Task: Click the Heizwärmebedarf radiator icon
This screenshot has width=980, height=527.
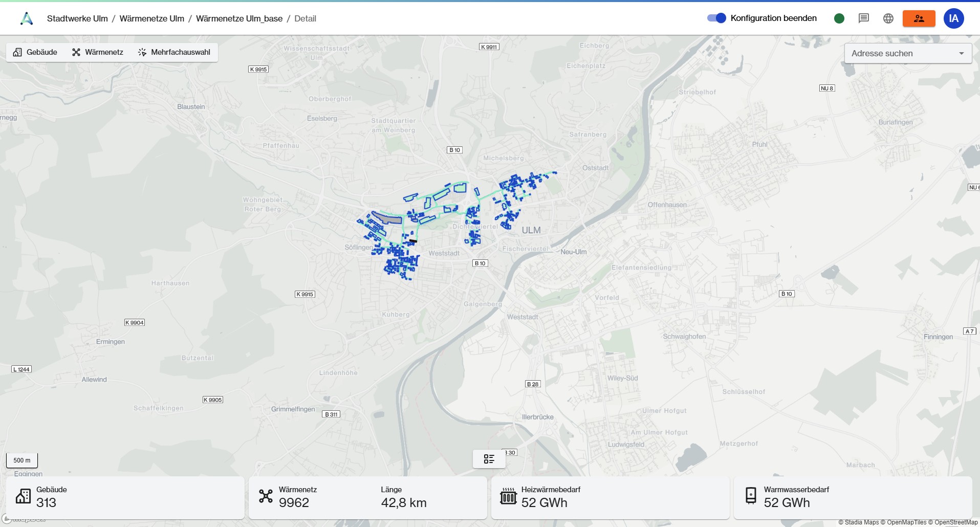Action: click(508, 496)
